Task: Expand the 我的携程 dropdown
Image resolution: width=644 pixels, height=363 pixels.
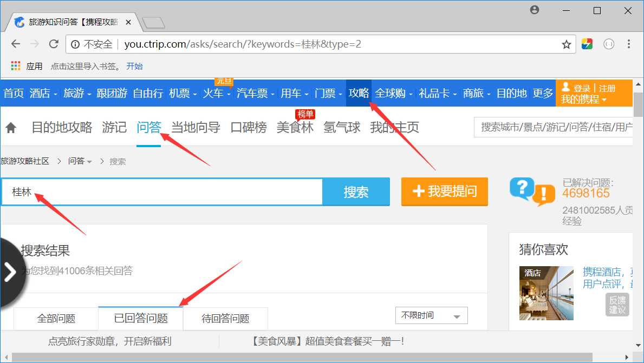Action: pos(584,99)
